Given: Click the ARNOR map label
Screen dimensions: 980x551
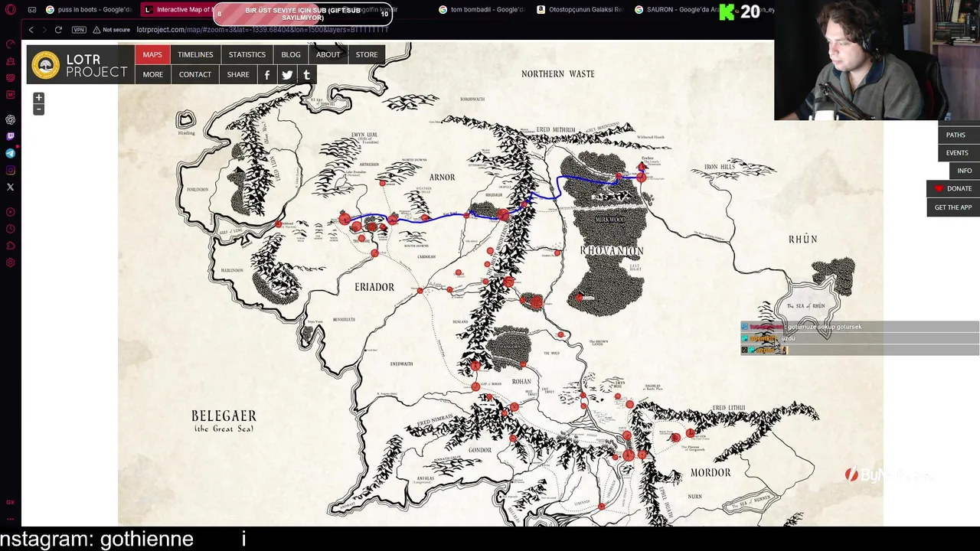Looking at the screenshot, I should [443, 178].
